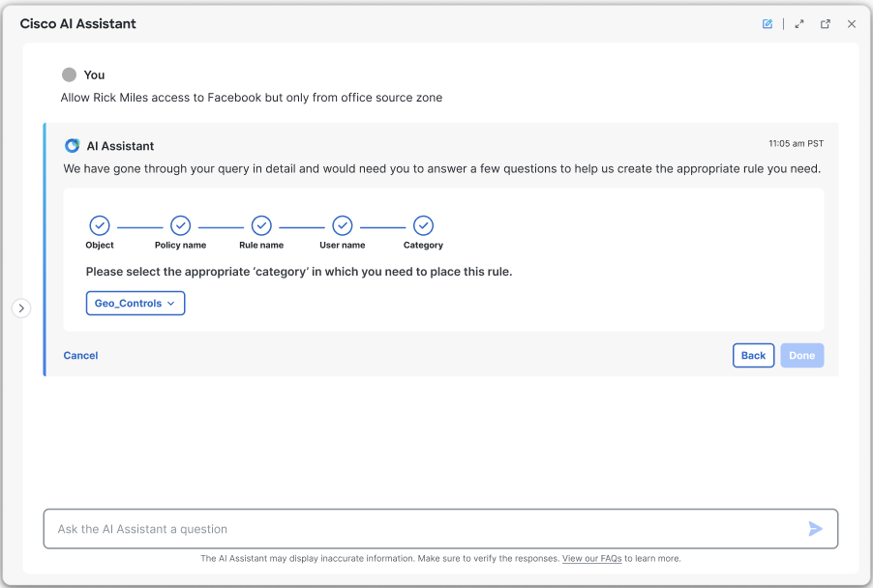Click the gray user avatar beside You
This screenshot has height=588, width=873.
69,74
